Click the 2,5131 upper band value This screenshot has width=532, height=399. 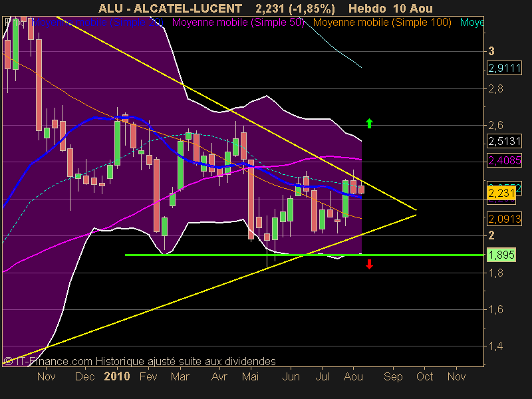(x=504, y=141)
